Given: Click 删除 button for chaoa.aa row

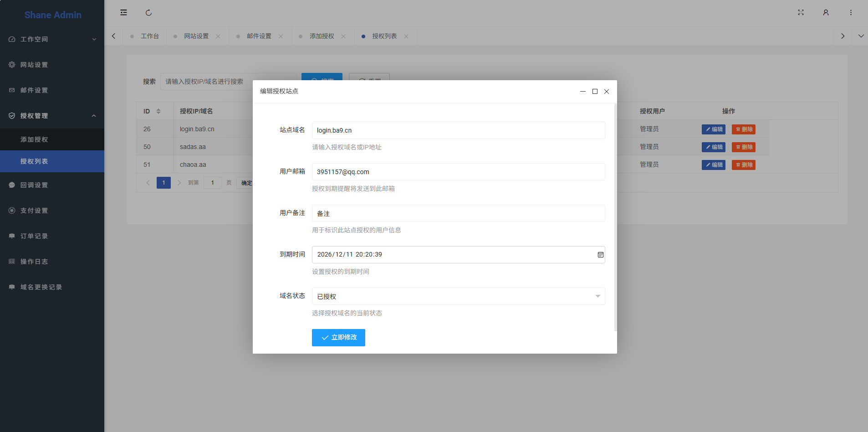Looking at the screenshot, I should [x=743, y=165].
